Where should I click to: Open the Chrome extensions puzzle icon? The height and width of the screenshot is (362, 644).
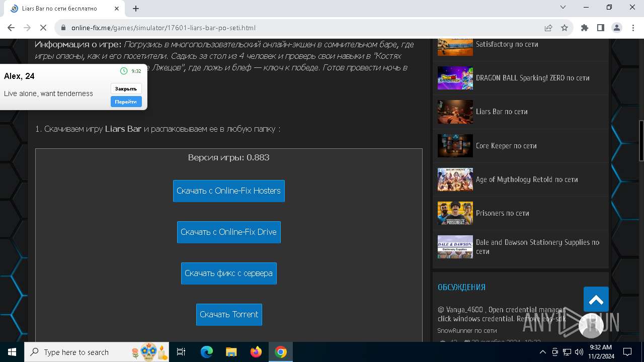(x=585, y=28)
